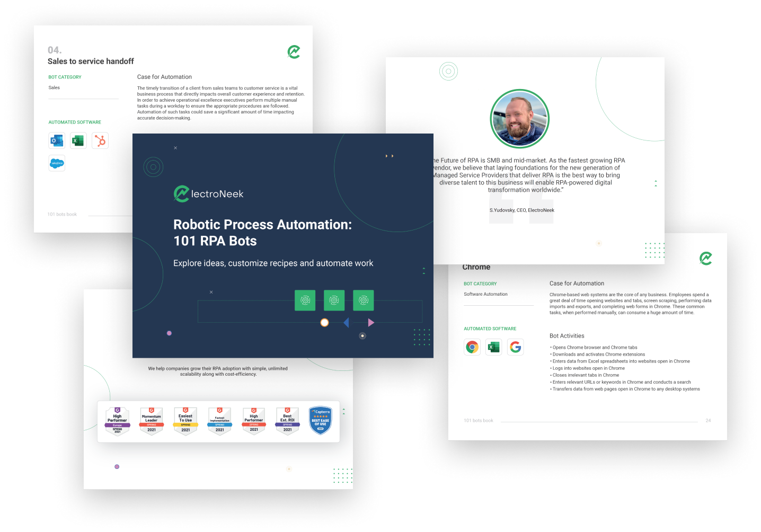Click the orange-outlined circle on the title slide

[x=325, y=322]
